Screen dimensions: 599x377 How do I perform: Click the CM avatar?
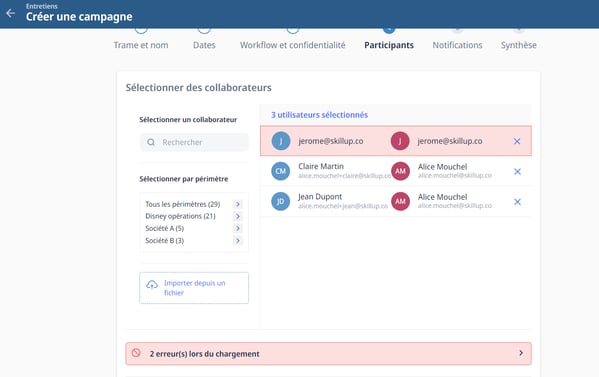[x=281, y=171]
